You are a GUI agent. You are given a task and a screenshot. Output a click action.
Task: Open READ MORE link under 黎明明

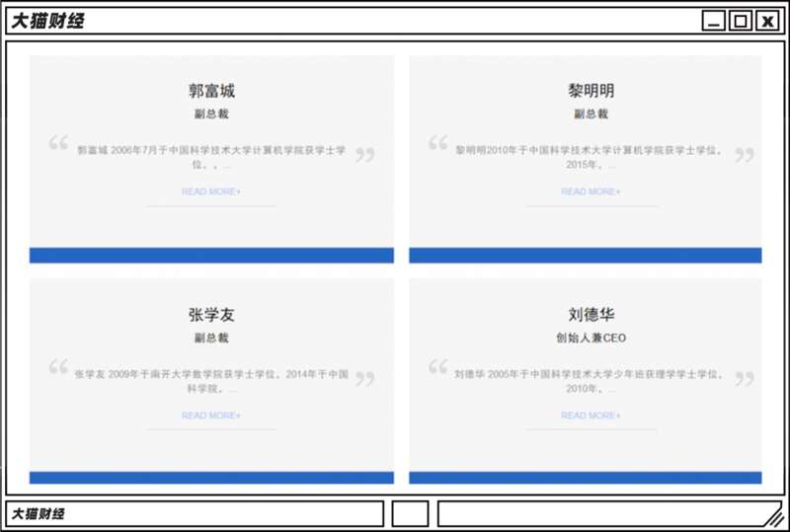click(591, 191)
